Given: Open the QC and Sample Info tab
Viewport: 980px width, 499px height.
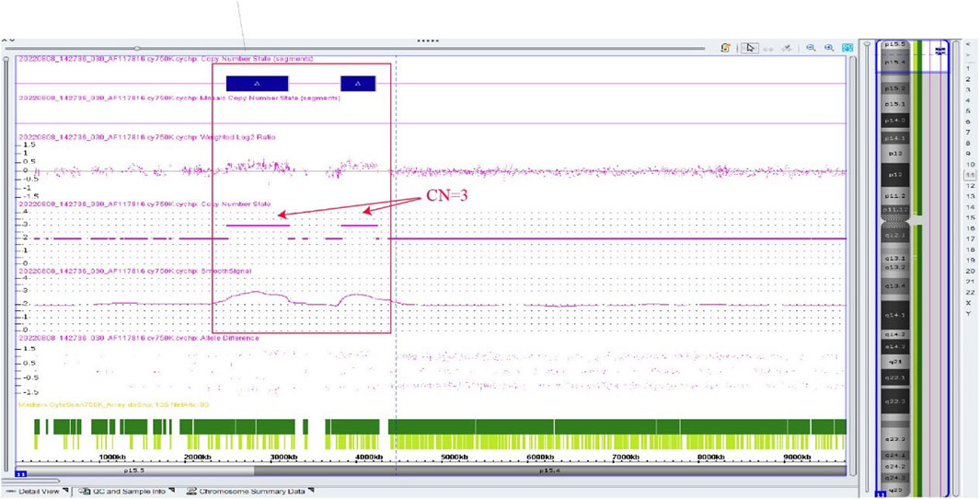Looking at the screenshot, I should 128,492.
